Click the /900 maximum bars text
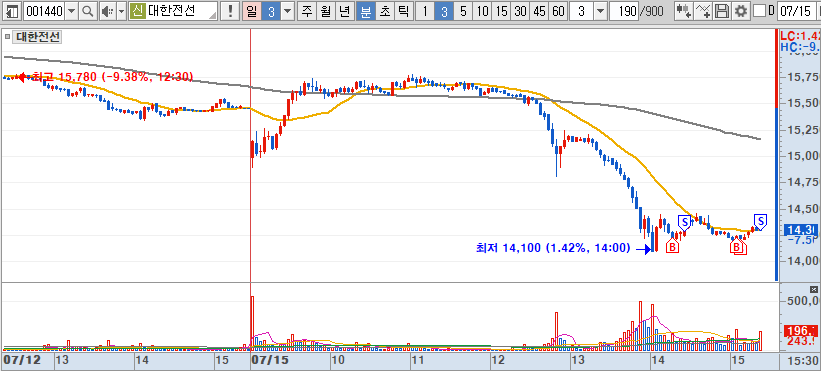Screen dimensions: 821x371 click(652, 11)
